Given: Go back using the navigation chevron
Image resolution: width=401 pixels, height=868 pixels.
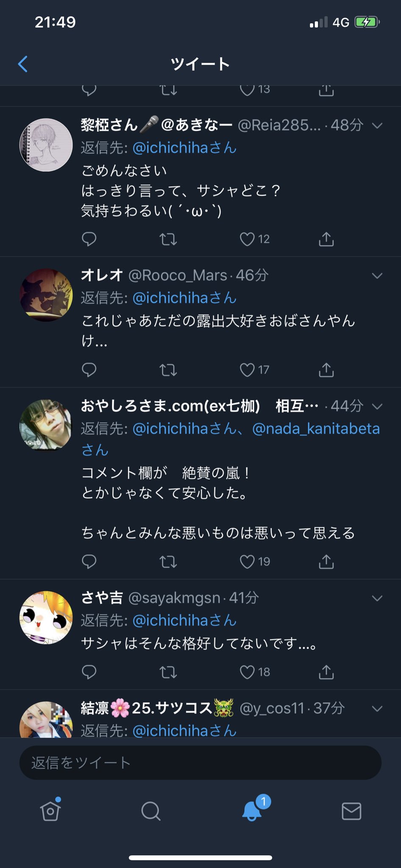Looking at the screenshot, I should point(22,64).
